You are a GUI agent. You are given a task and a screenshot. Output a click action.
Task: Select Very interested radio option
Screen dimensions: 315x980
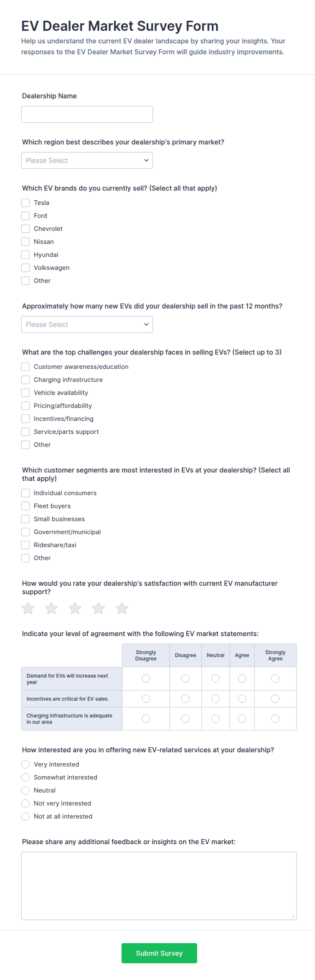click(x=25, y=764)
